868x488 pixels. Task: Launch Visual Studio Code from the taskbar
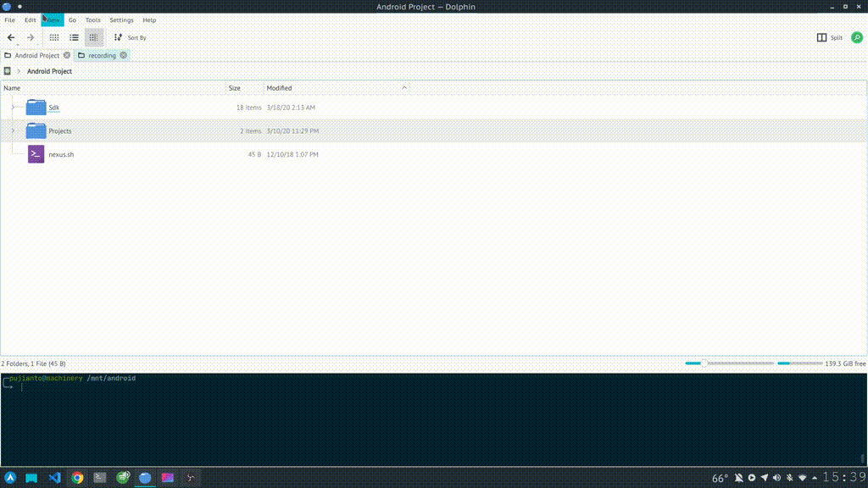(54, 478)
